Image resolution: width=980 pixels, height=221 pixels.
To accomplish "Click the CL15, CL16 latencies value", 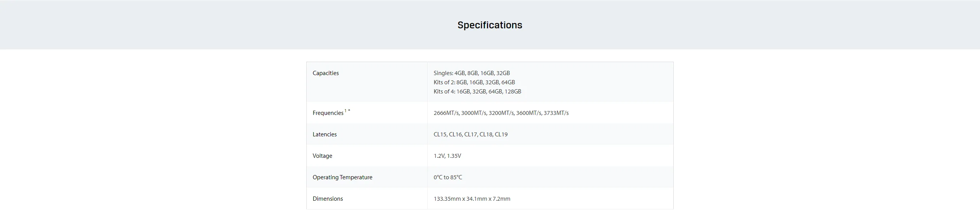I will click(470, 134).
